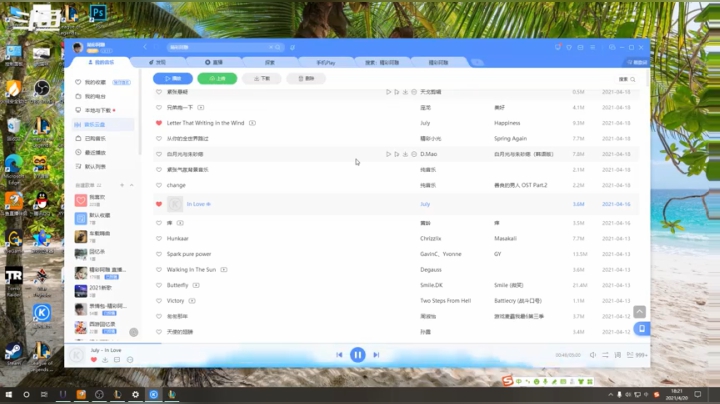The width and height of the screenshot is (720, 404).
Task: Open the list search on the right
Action: click(627, 79)
